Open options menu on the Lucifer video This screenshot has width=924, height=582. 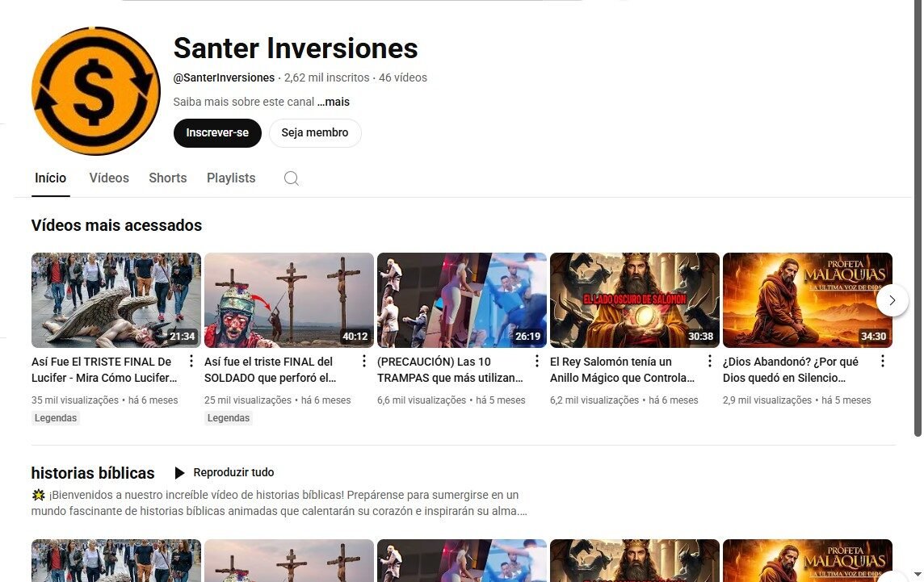point(191,361)
